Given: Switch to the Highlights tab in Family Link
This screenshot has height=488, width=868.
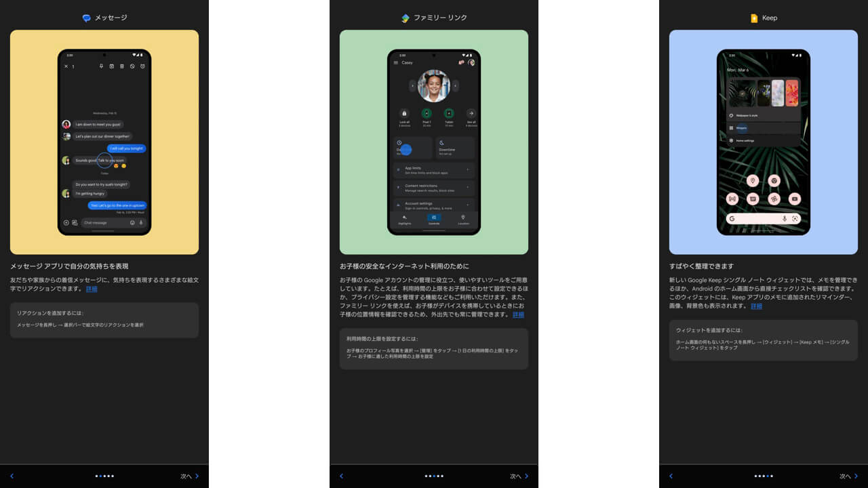Looking at the screenshot, I should point(405,220).
